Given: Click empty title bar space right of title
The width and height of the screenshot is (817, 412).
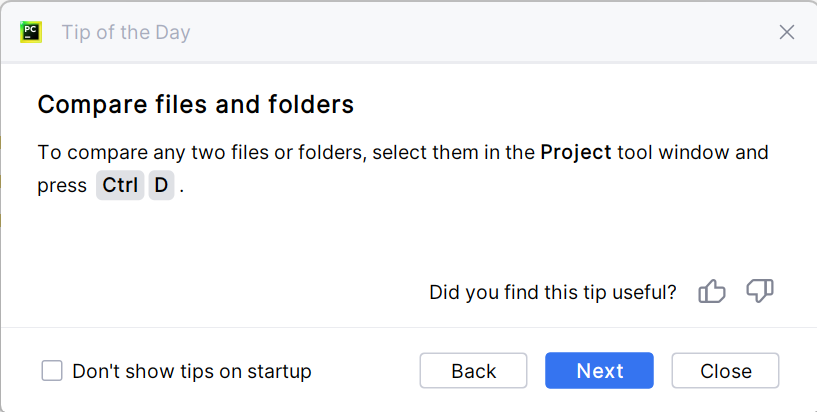Looking at the screenshot, I should tap(480, 32).
